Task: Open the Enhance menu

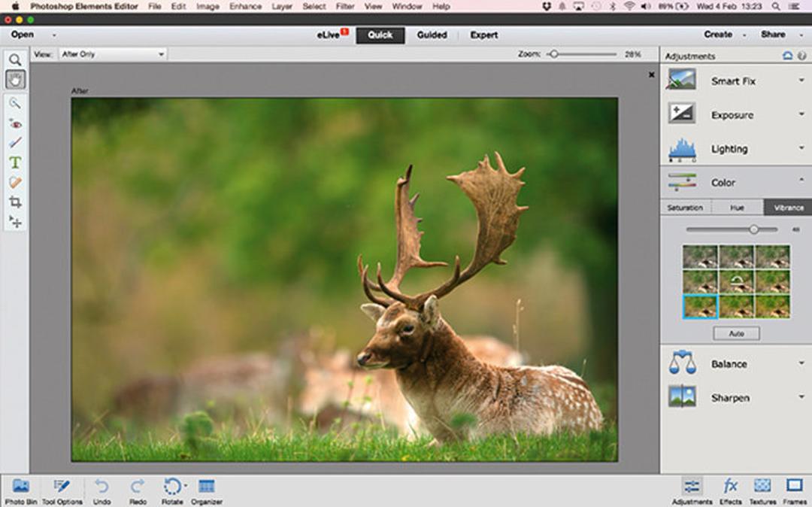Action: [x=245, y=6]
